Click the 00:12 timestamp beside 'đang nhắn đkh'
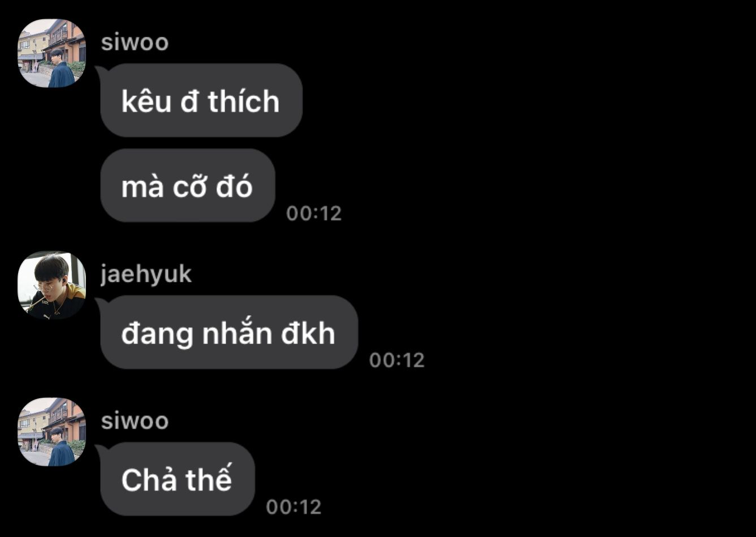The image size is (756, 537). 397,360
